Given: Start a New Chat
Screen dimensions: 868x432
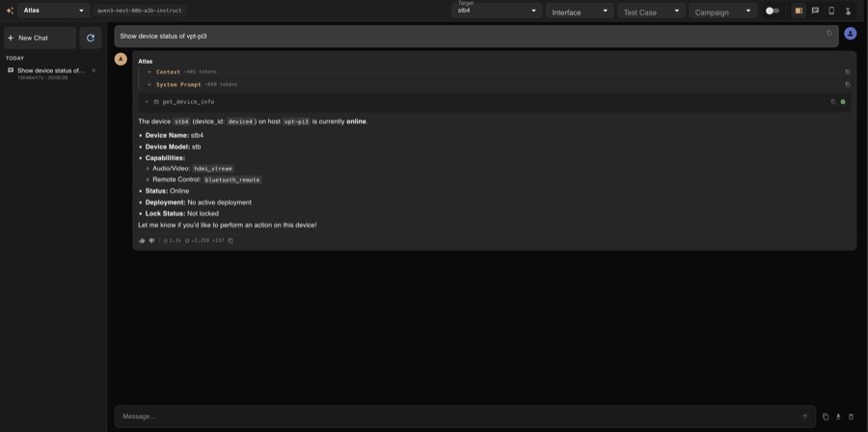Looking at the screenshot, I should (x=40, y=39).
